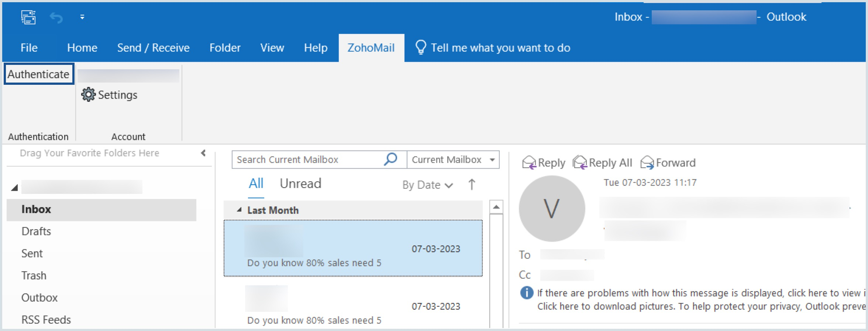
Task: Click the info icon in message notice
Action: point(527,293)
